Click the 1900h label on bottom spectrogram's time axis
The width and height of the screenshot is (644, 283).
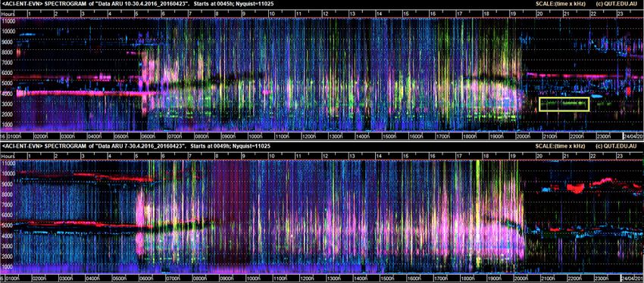pos(496,278)
